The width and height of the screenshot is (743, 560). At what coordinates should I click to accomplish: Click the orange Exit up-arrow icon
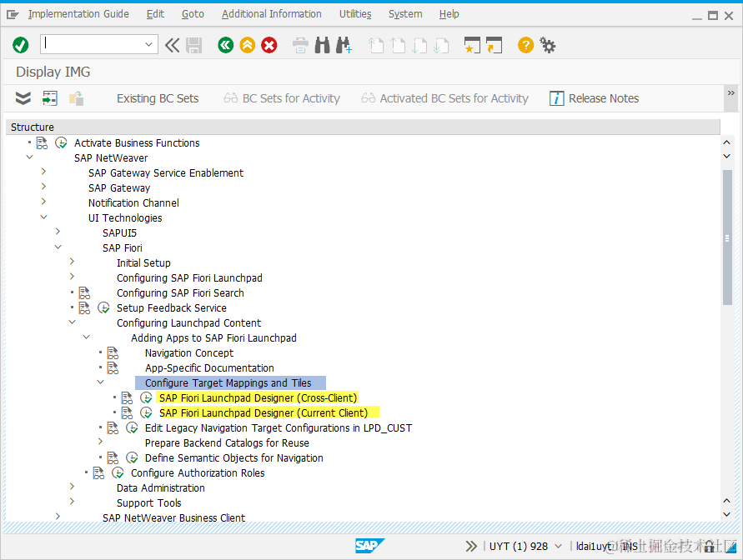coord(248,45)
